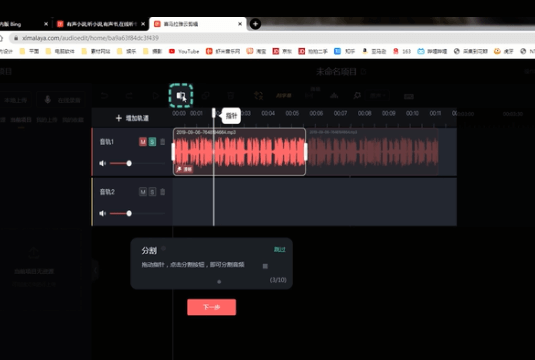Screen dimensions: 535x360
Task: Click the speaker icon of 音轨2
Action: (x=102, y=214)
